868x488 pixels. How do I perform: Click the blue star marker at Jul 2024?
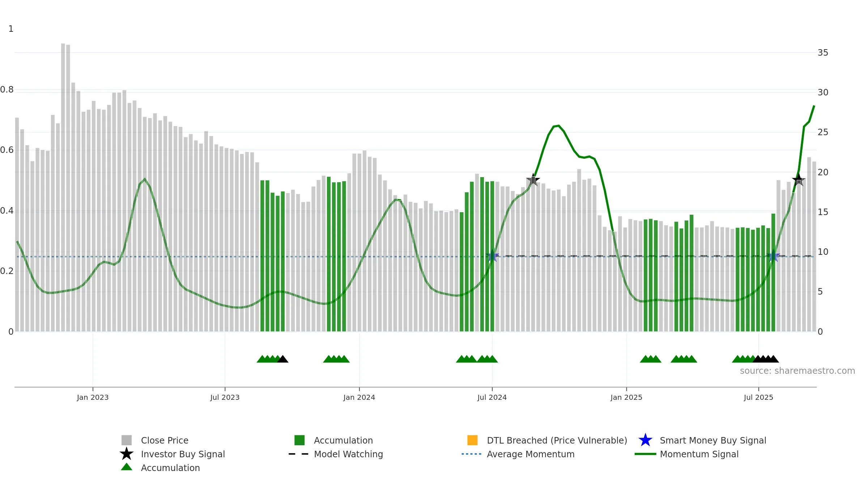click(492, 256)
